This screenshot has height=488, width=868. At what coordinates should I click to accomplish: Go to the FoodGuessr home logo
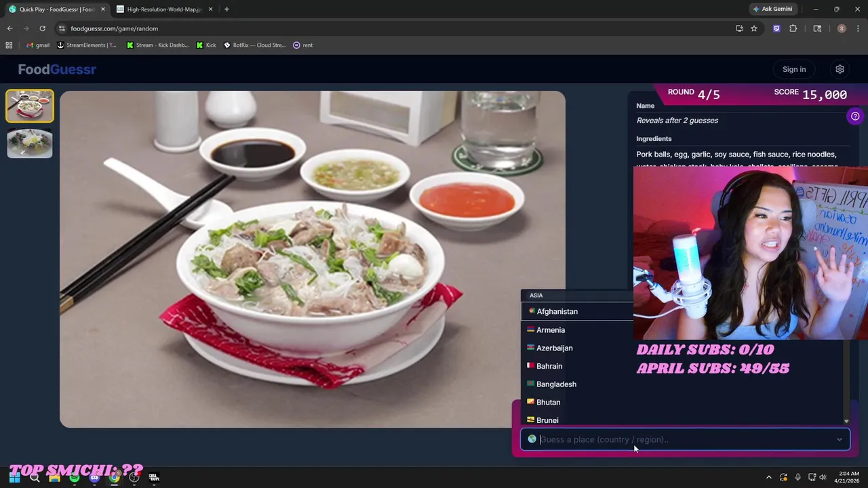[57, 69]
